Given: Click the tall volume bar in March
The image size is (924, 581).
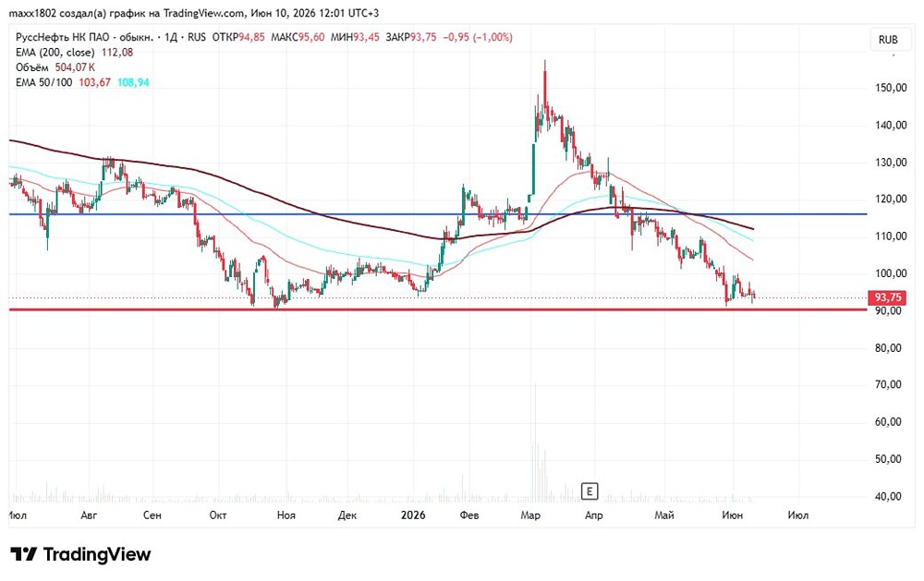Looking at the screenshot, I should click(x=535, y=442).
